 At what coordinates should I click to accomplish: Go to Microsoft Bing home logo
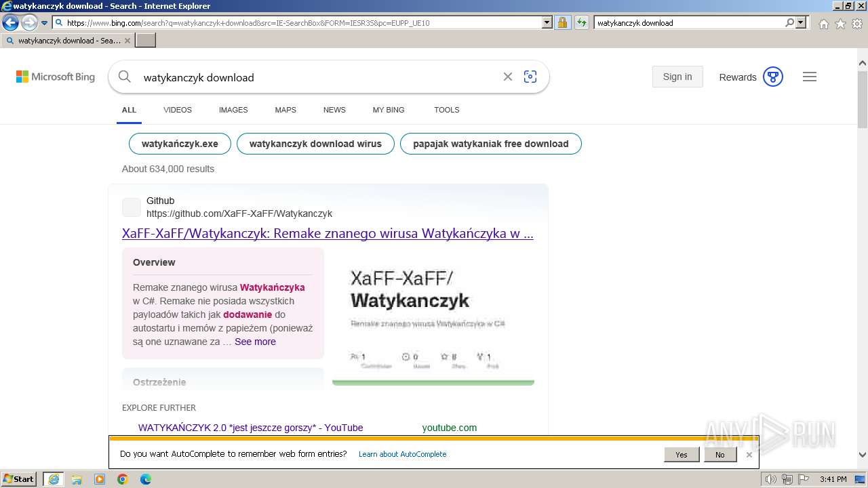56,77
